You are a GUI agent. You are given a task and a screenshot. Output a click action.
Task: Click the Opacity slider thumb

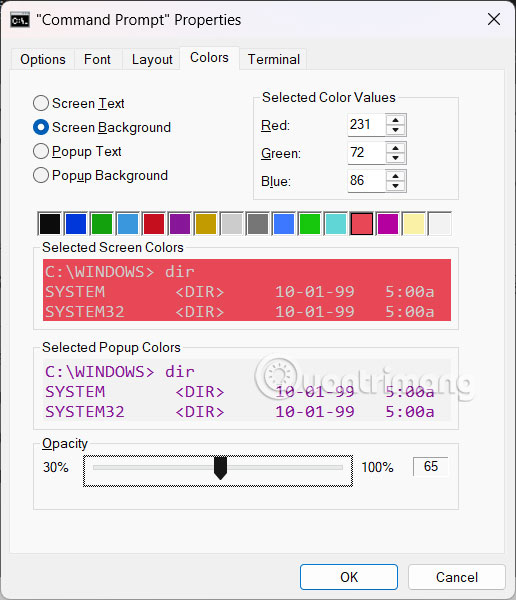coord(220,468)
